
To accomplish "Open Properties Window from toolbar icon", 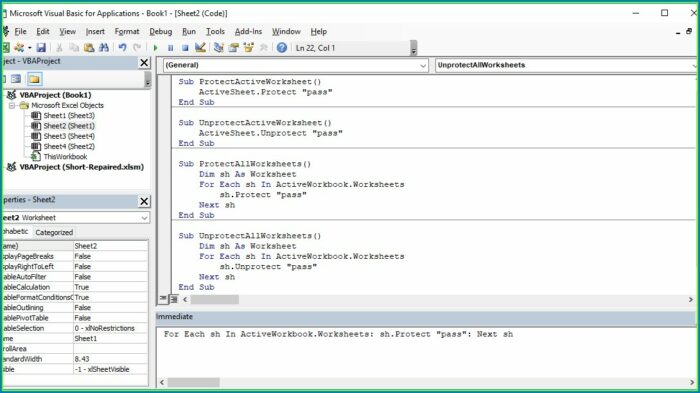I will 233,47.
